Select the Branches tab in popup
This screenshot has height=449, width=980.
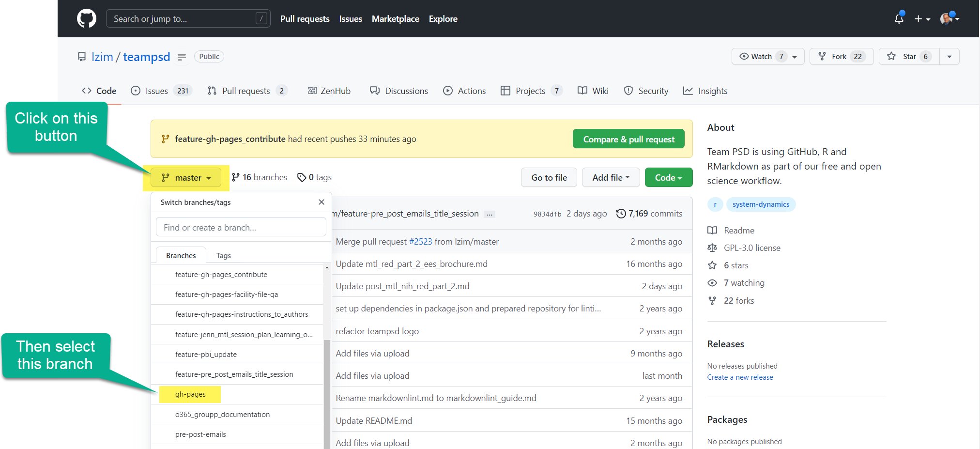coord(181,255)
